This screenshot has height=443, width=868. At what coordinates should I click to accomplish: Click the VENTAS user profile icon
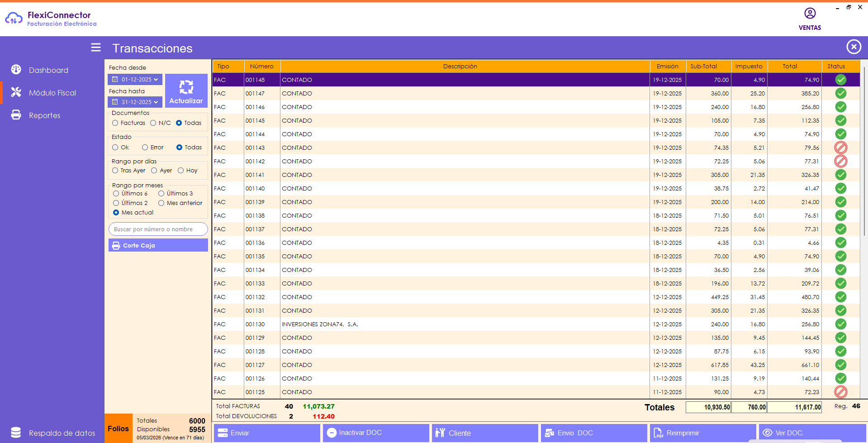pyautogui.click(x=810, y=14)
